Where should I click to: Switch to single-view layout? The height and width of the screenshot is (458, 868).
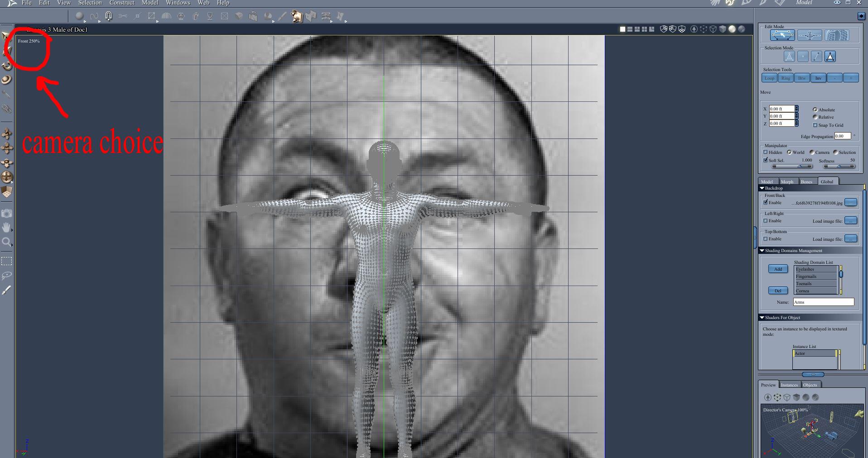[x=622, y=29]
